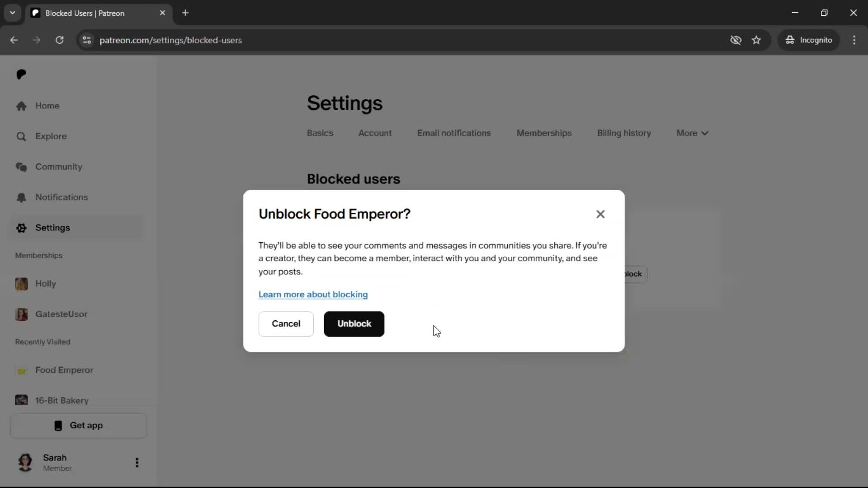Open Notifications bell icon
The image size is (868, 488).
pyautogui.click(x=21, y=197)
